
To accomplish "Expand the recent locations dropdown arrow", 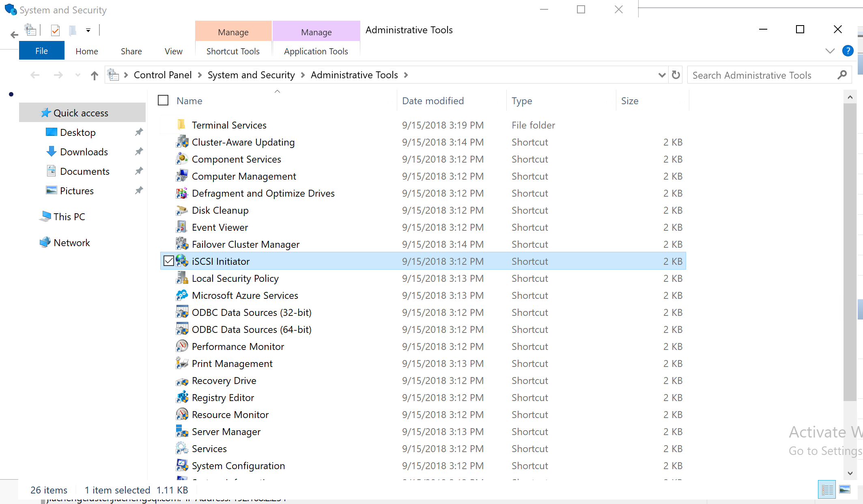I will click(77, 75).
